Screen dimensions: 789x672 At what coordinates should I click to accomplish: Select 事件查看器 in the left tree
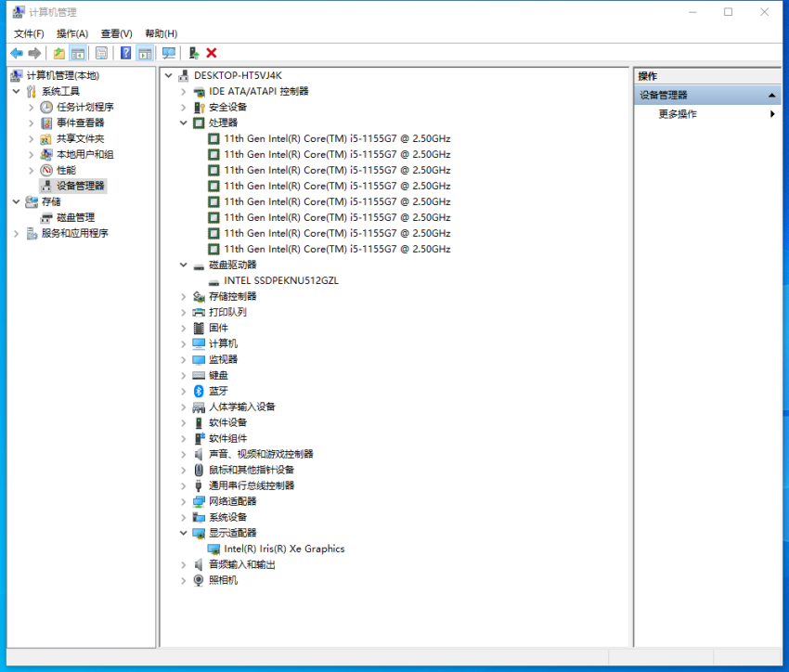(80, 123)
